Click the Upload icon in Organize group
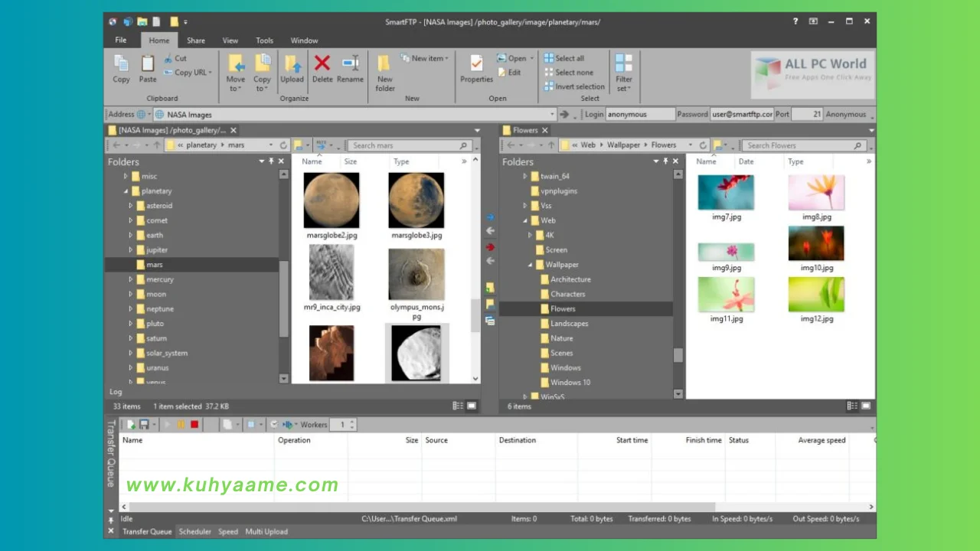The height and width of the screenshot is (551, 980). [x=292, y=64]
